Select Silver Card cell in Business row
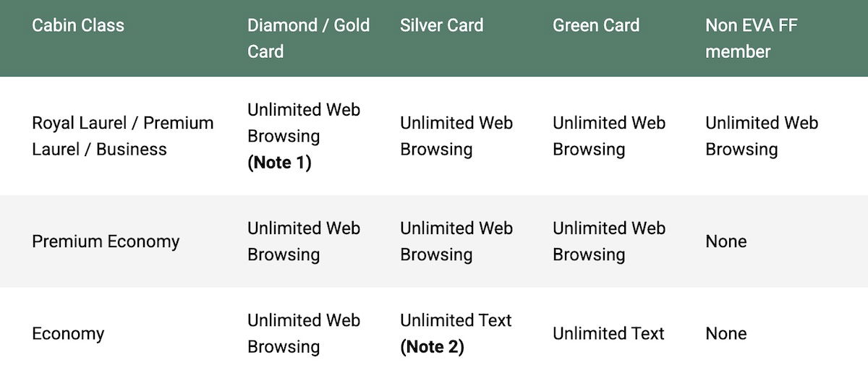 (456, 136)
